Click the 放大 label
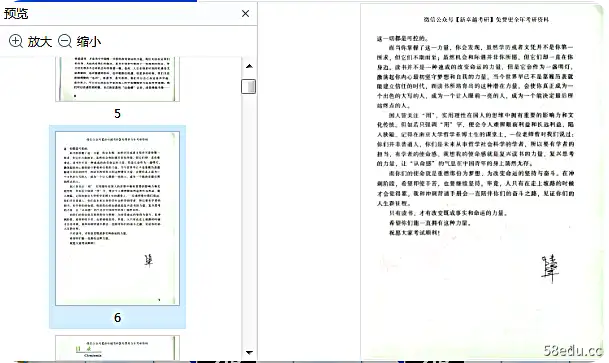 tap(40, 41)
